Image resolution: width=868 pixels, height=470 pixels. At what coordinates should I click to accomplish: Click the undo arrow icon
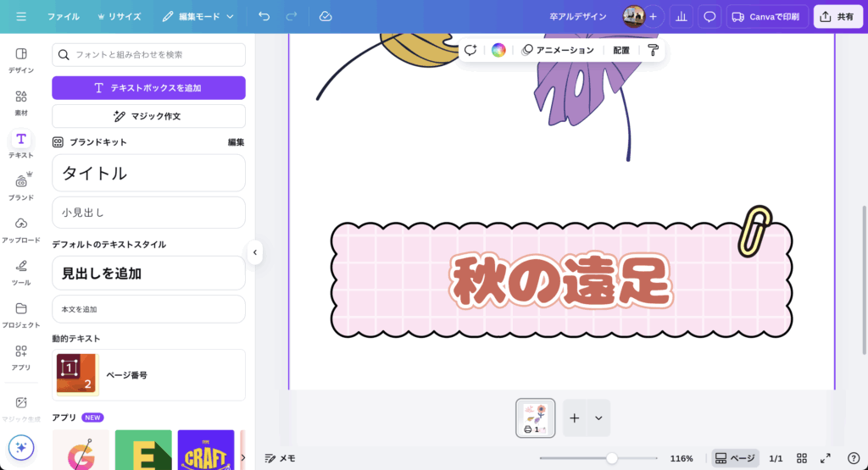[x=264, y=16]
